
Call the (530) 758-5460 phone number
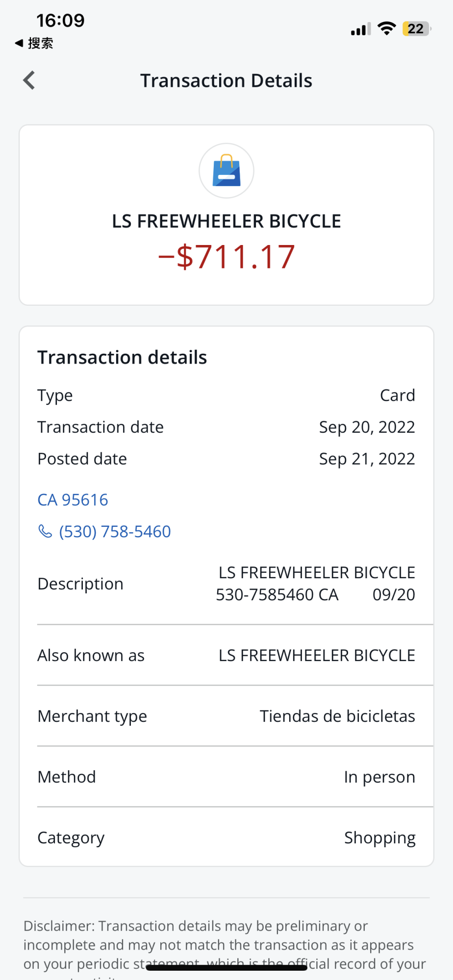(115, 532)
